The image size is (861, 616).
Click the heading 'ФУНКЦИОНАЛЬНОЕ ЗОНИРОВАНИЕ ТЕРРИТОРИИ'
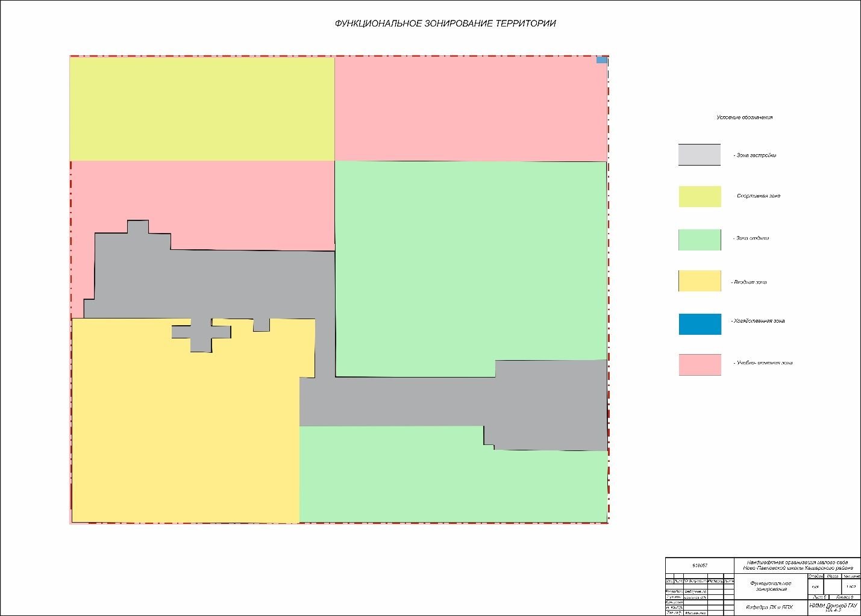coord(445,23)
